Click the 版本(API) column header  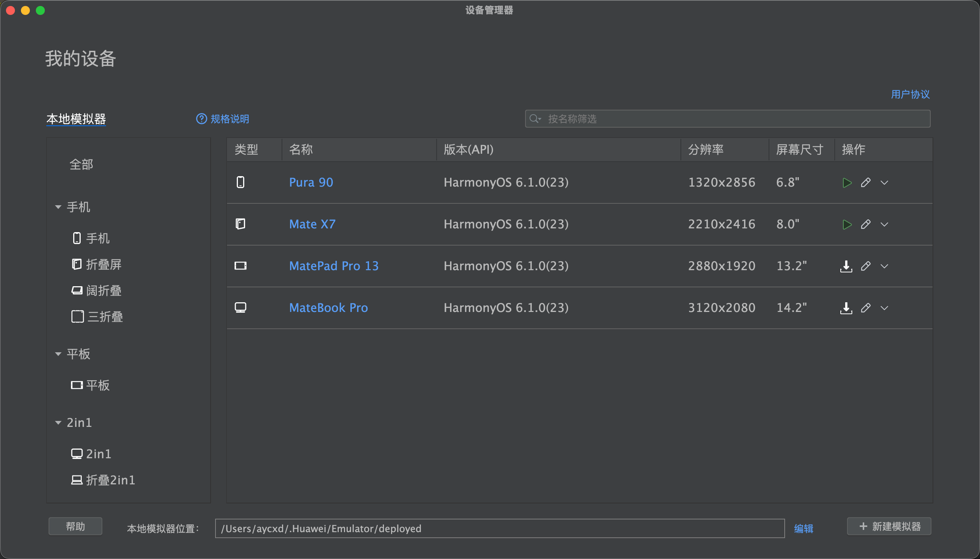(x=559, y=150)
